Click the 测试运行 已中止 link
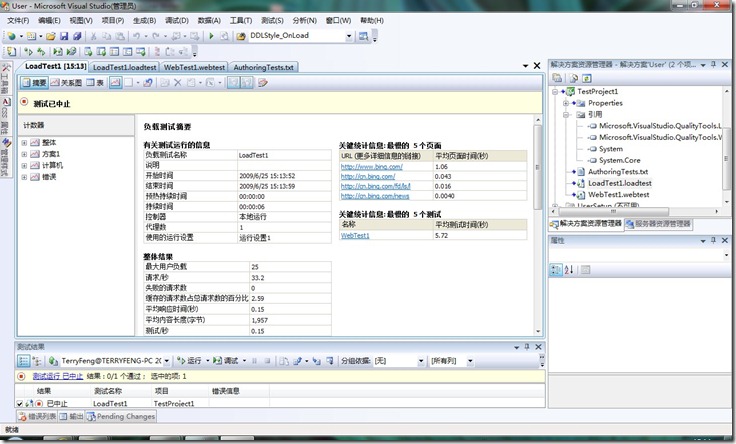 [x=58, y=376]
